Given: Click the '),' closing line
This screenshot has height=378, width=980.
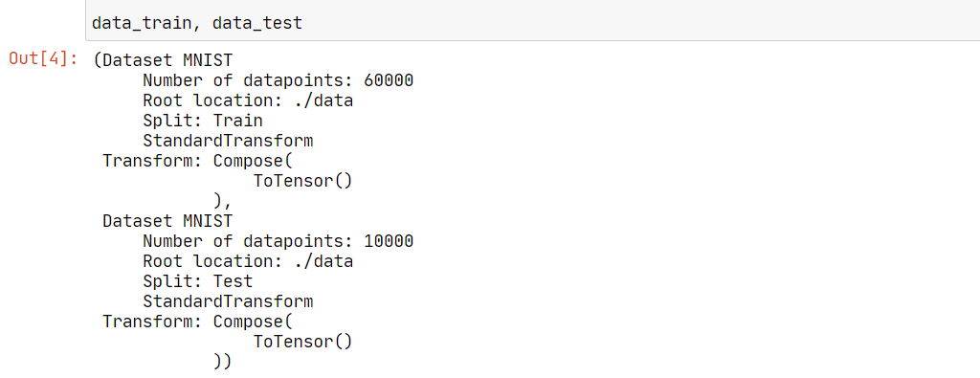Looking at the screenshot, I should 223,201.
